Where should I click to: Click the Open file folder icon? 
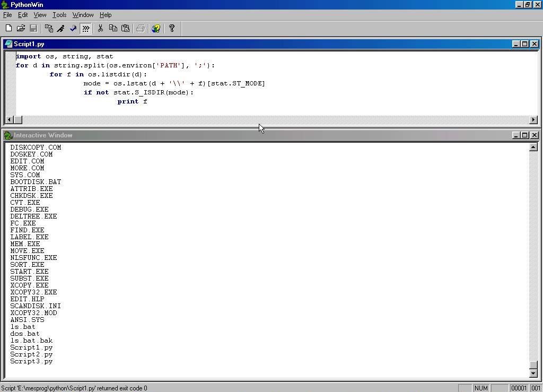pos(21,29)
